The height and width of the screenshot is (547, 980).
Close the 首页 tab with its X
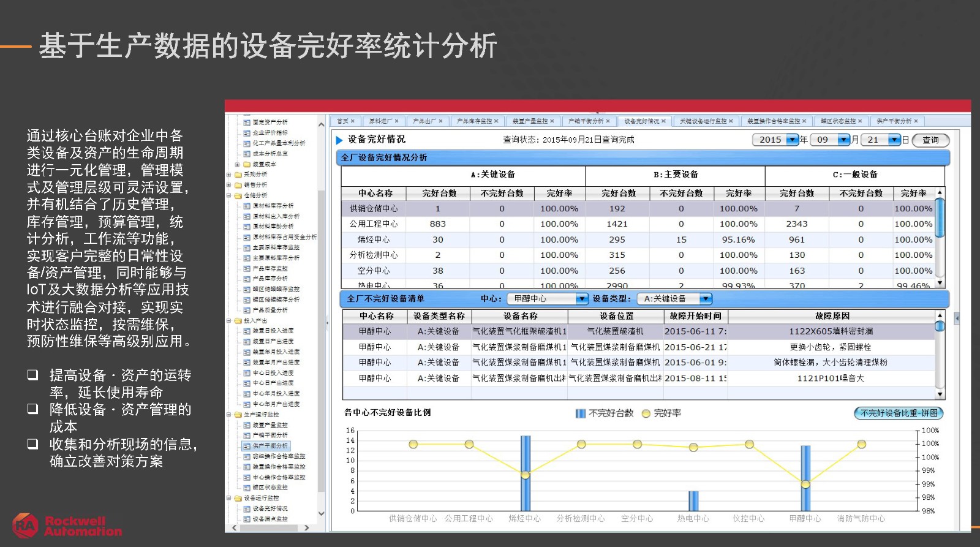[x=353, y=121]
